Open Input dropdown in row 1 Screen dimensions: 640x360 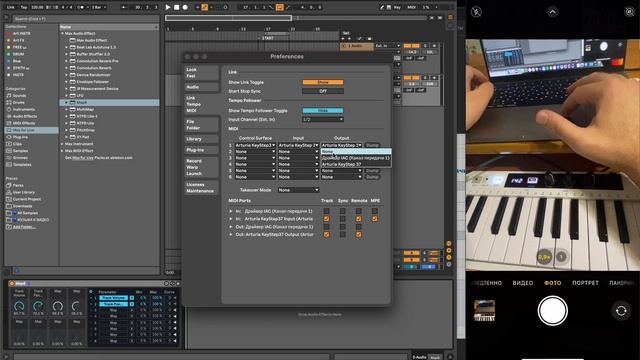click(x=298, y=145)
